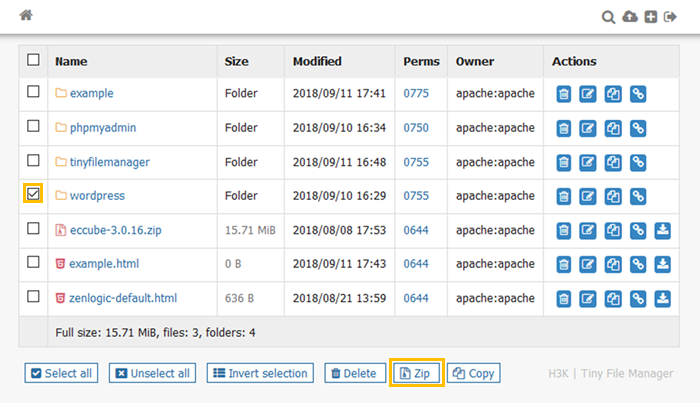Click the 0750 permissions link for phpmyadmin

pos(416,128)
